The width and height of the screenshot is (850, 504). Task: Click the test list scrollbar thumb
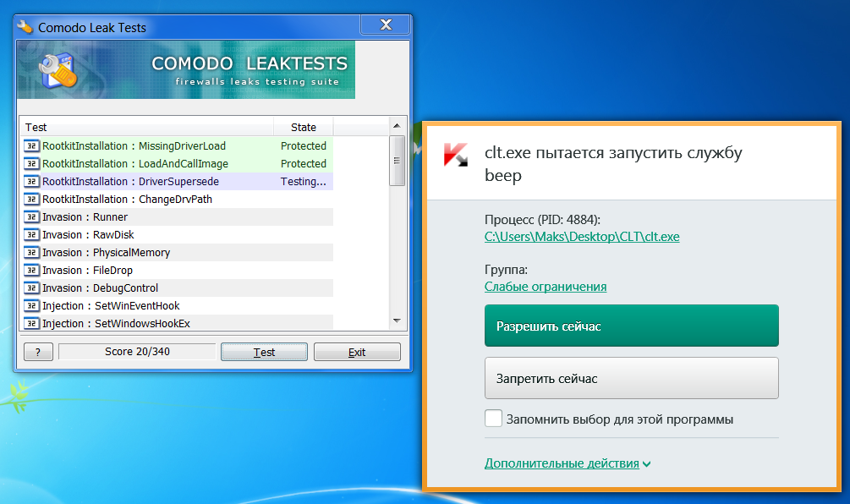click(x=397, y=161)
